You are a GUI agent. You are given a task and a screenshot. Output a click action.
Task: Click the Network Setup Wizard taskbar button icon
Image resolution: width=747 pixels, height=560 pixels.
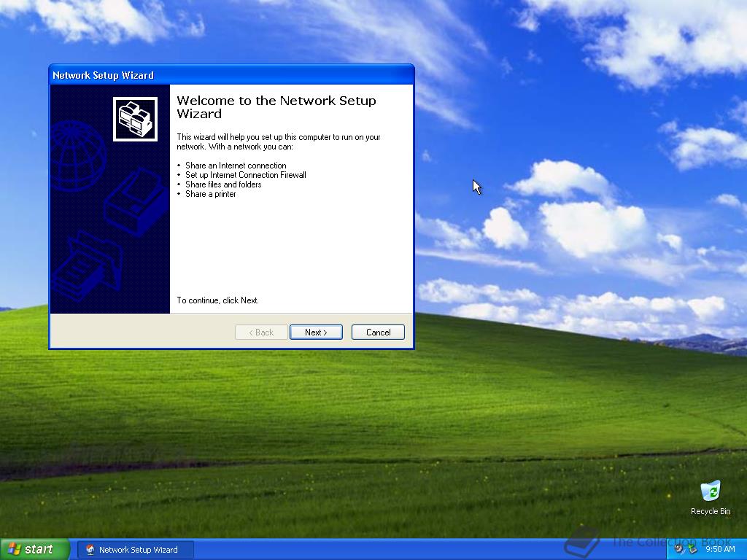pos(90,550)
